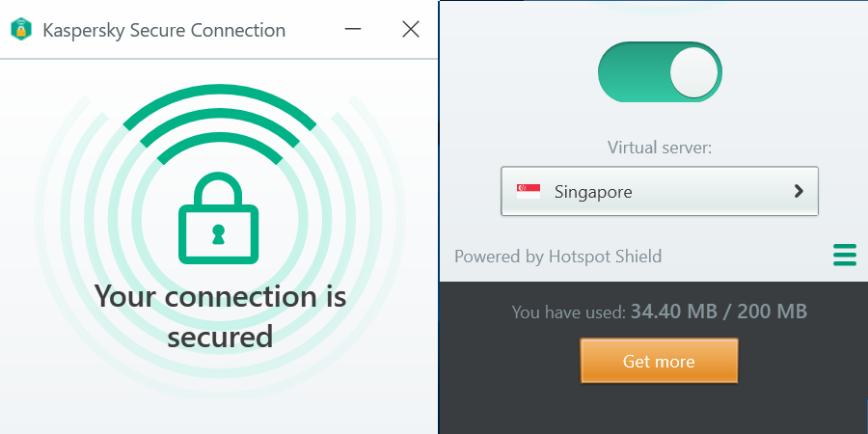Click the secure connection signal arcs

pyautogui.click(x=219, y=124)
